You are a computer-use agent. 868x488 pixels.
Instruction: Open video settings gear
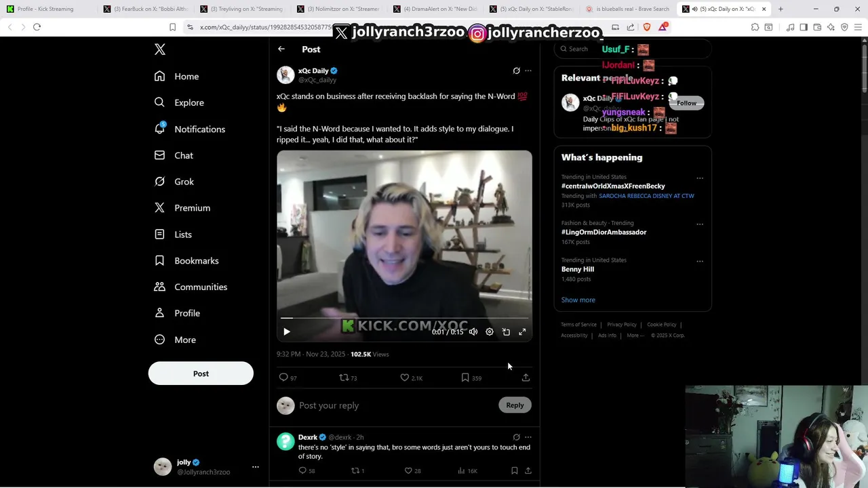tap(490, 331)
